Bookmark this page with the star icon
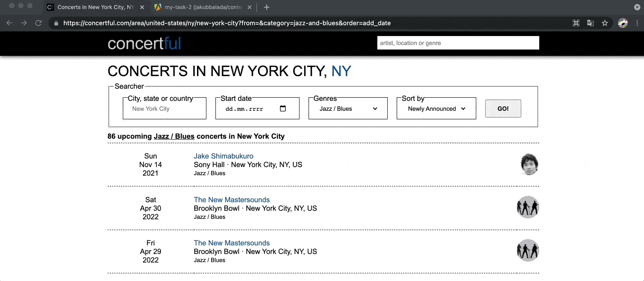 605,23
